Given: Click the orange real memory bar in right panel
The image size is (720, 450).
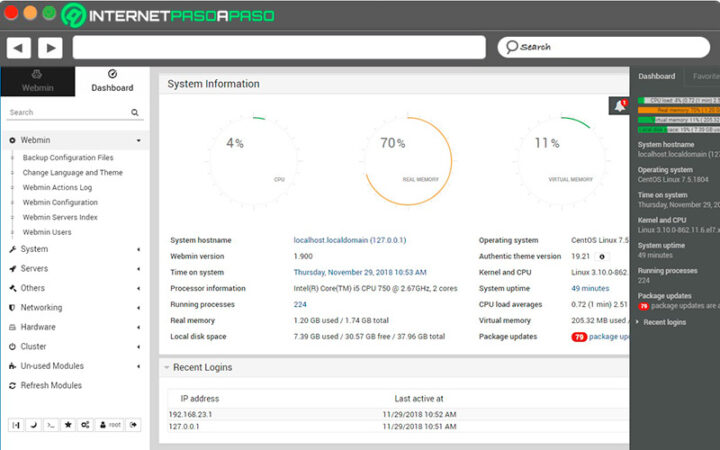Looking at the screenshot, I should coord(679,110).
